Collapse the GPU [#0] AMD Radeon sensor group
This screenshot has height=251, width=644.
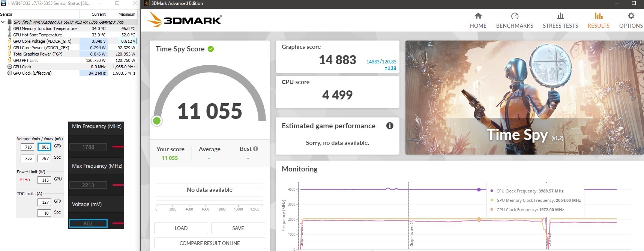[3, 22]
